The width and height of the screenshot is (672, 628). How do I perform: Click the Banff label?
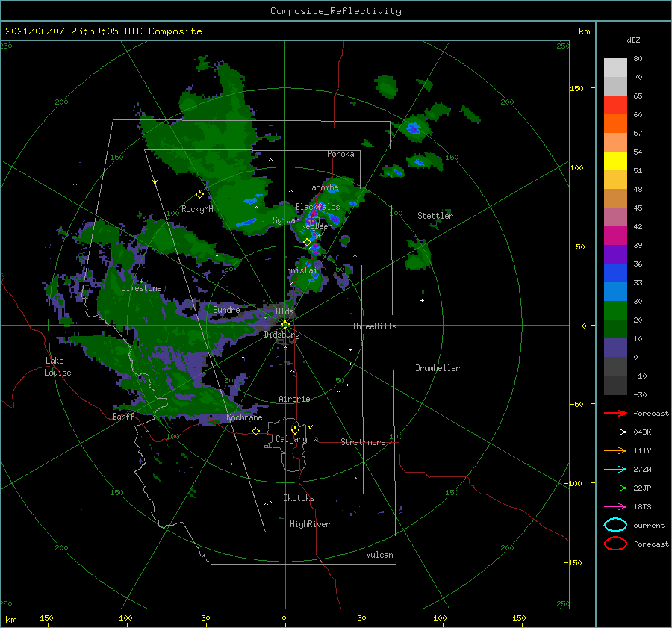[x=123, y=416]
